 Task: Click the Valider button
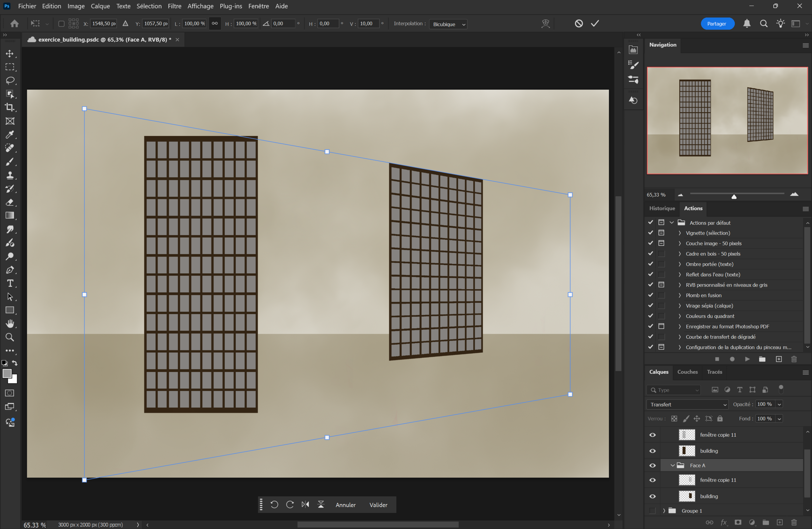point(378,505)
